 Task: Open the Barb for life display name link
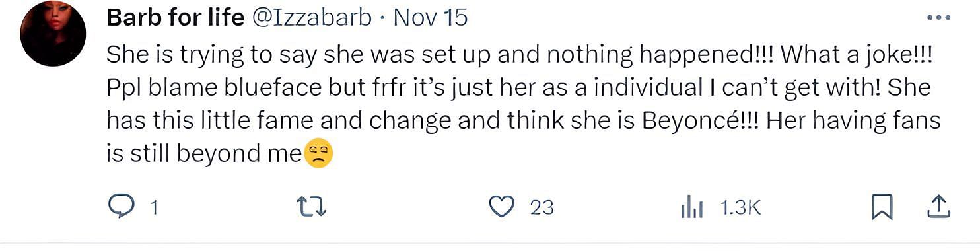[x=175, y=18]
